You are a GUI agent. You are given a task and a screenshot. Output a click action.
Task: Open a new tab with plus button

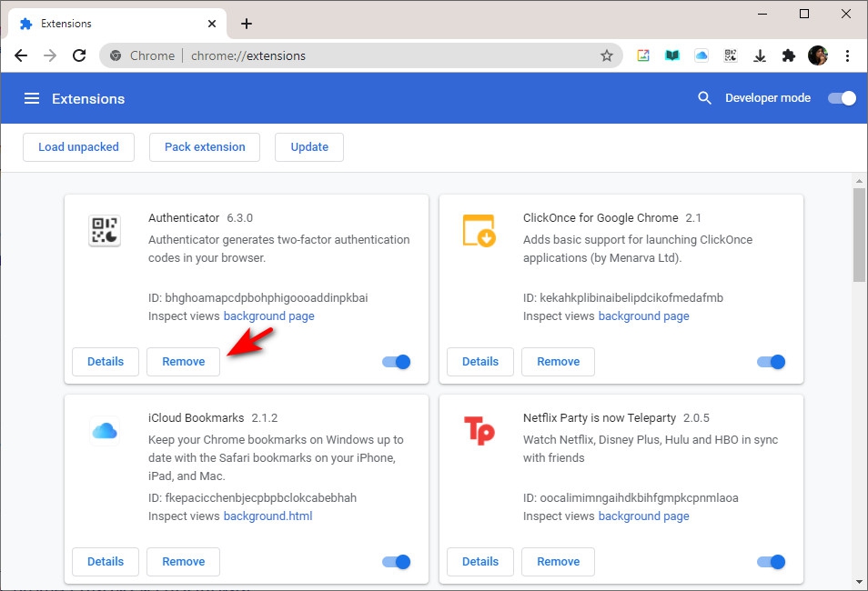[x=247, y=24]
